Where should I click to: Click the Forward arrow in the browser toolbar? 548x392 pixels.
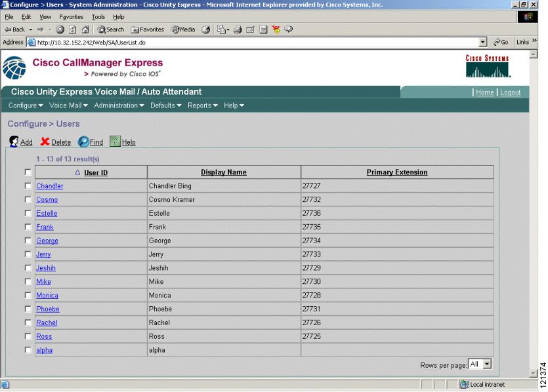pos(41,29)
